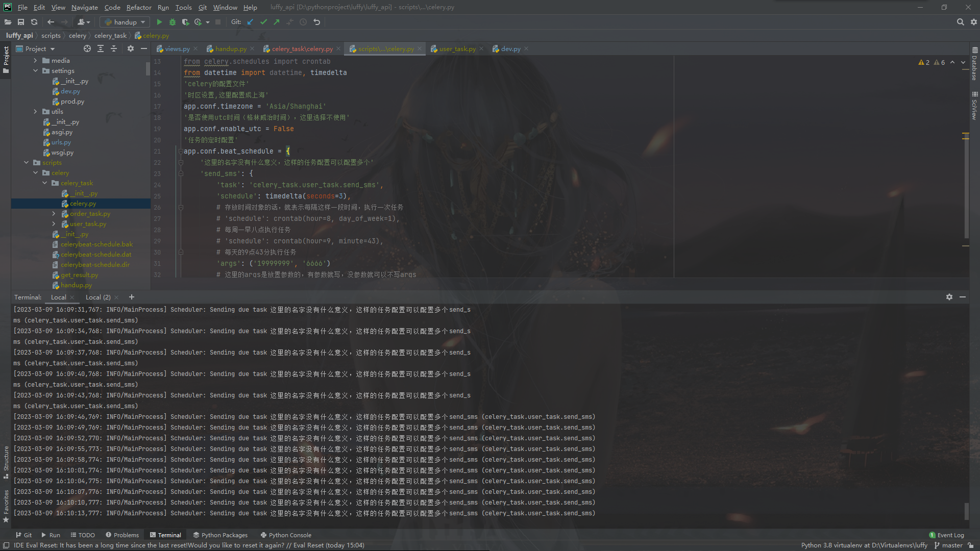Toggle the Structure side tool window

6,462
